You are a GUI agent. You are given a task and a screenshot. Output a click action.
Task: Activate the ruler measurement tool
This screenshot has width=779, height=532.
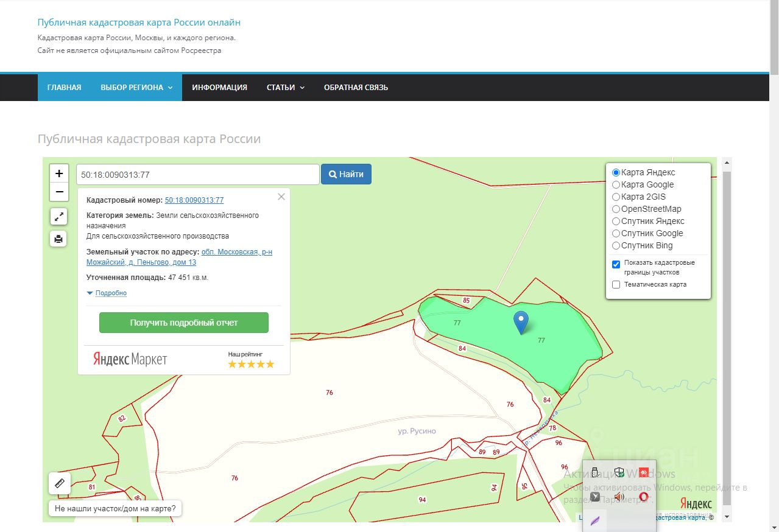pyautogui.click(x=60, y=484)
